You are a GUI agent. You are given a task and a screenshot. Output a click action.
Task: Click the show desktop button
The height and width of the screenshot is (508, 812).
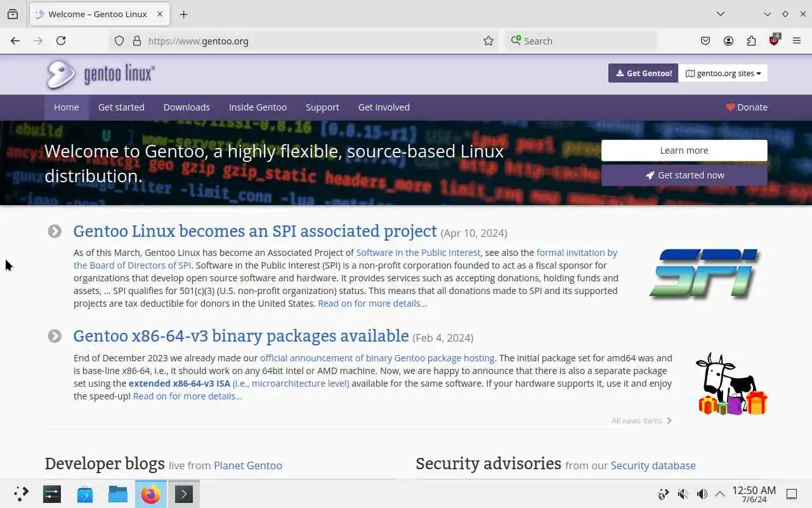pos(792,494)
